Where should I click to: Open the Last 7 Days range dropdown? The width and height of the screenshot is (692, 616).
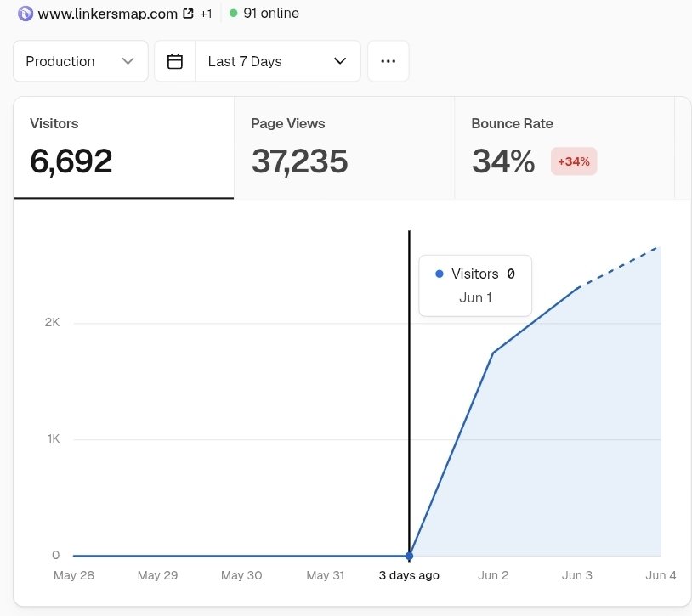coord(278,61)
